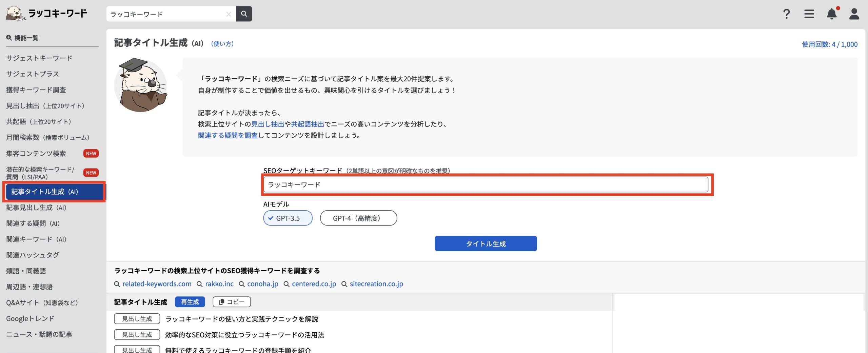This screenshot has width=868, height=353.
Task: Click the コピー button
Action: pyautogui.click(x=232, y=302)
